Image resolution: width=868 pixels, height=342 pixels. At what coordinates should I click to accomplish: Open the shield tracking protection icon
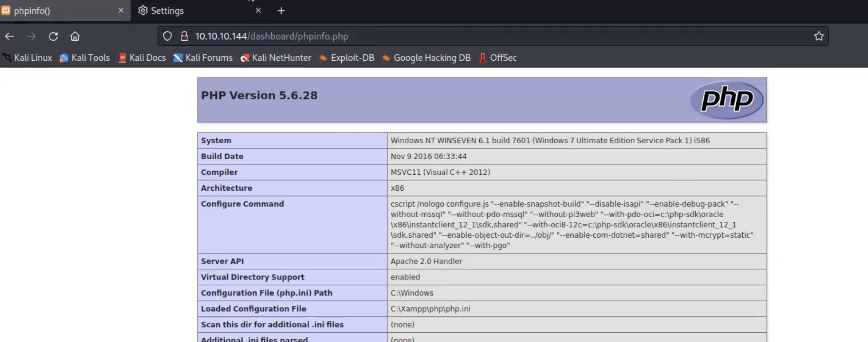167,36
